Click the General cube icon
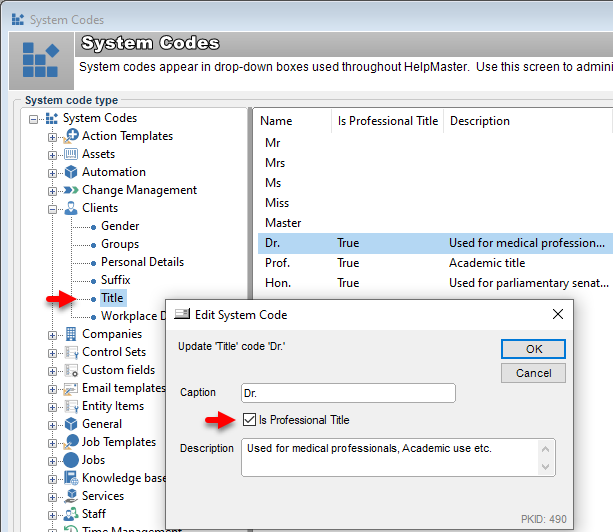 [x=71, y=424]
